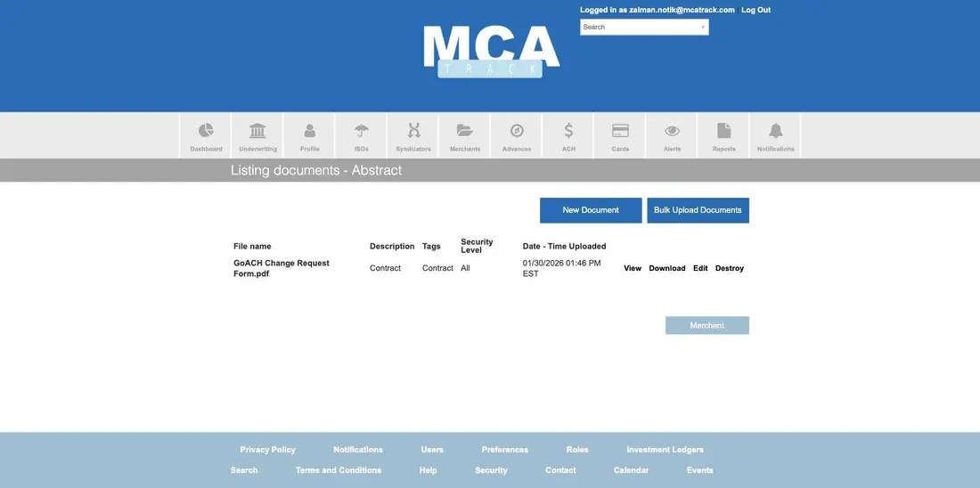Open the Dashboard pie chart icon
980x488 pixels.
[x=206, y=130]
